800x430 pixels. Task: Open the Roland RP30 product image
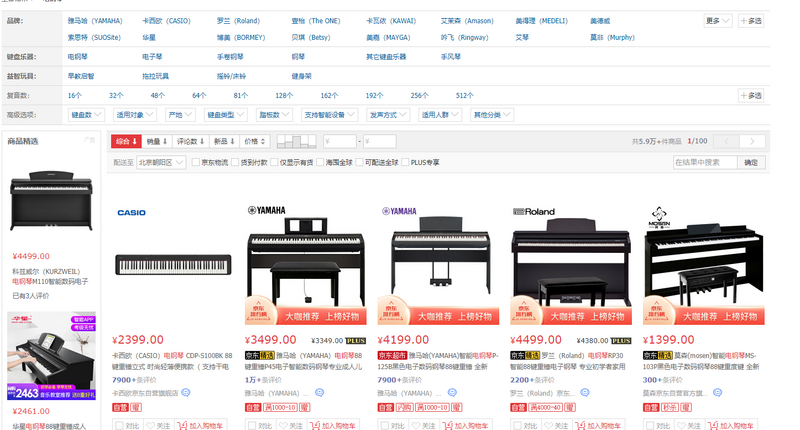click(571, 263)
